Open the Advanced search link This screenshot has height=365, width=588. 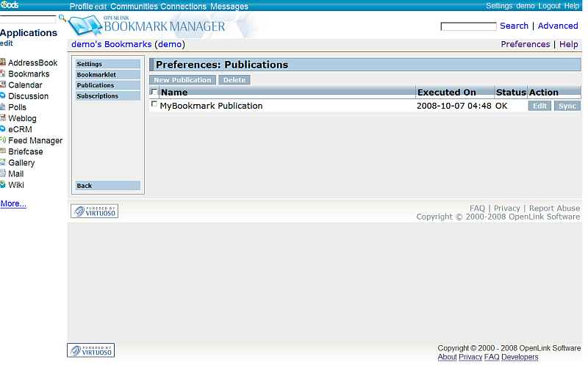558,26
